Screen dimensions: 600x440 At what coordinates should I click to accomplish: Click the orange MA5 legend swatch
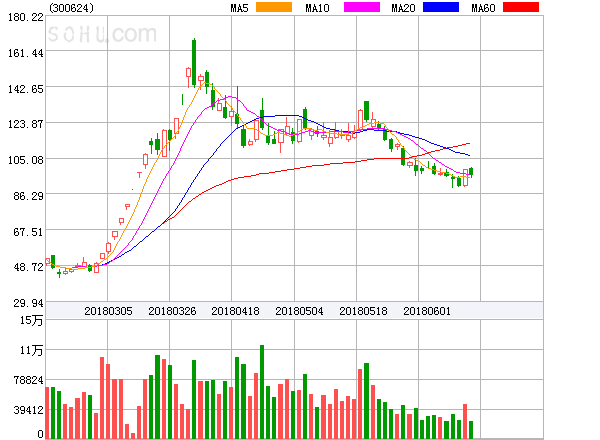click(274, 7)
